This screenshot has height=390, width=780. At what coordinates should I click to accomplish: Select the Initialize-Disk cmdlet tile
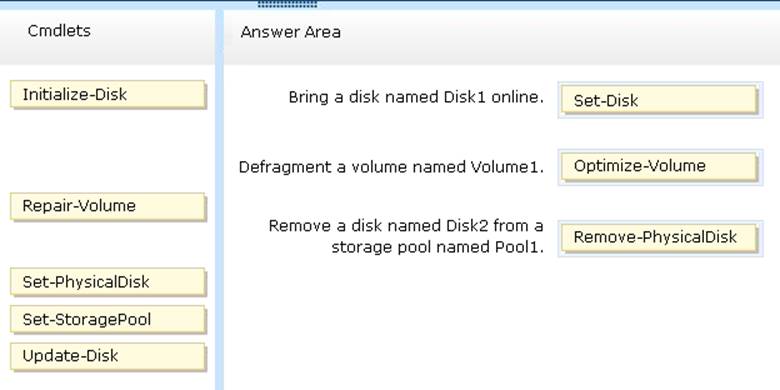107,95
